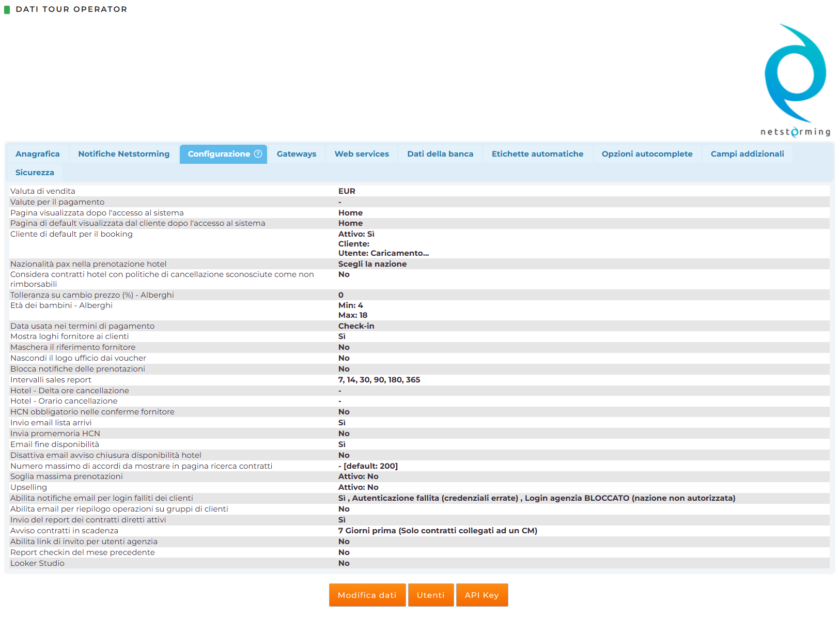
Task: Open the Sicurezza tab
Action: pos(35,173)
